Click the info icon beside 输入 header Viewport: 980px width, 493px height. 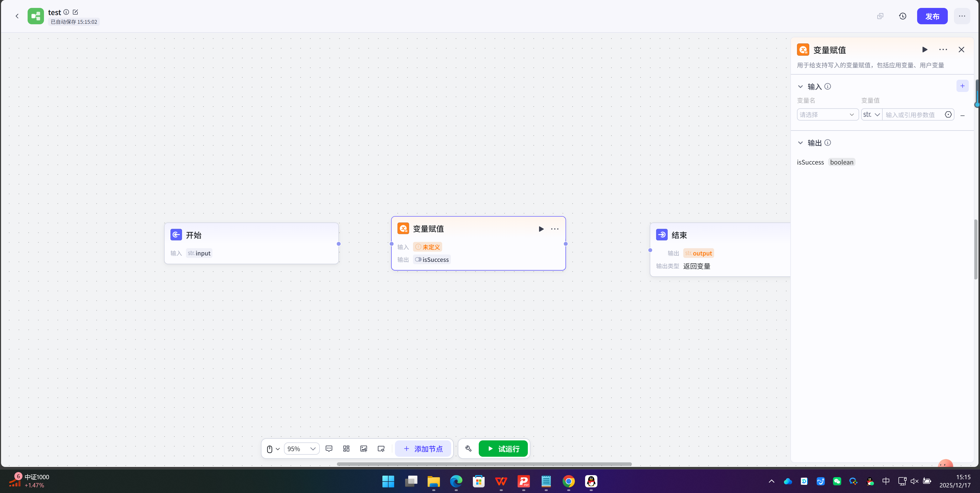tap(827, 86)
